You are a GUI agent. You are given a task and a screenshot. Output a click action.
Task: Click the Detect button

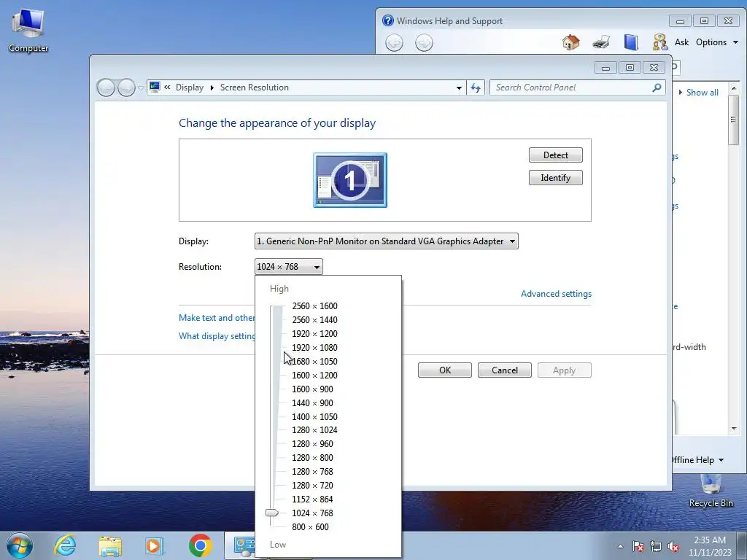point(555,155)
